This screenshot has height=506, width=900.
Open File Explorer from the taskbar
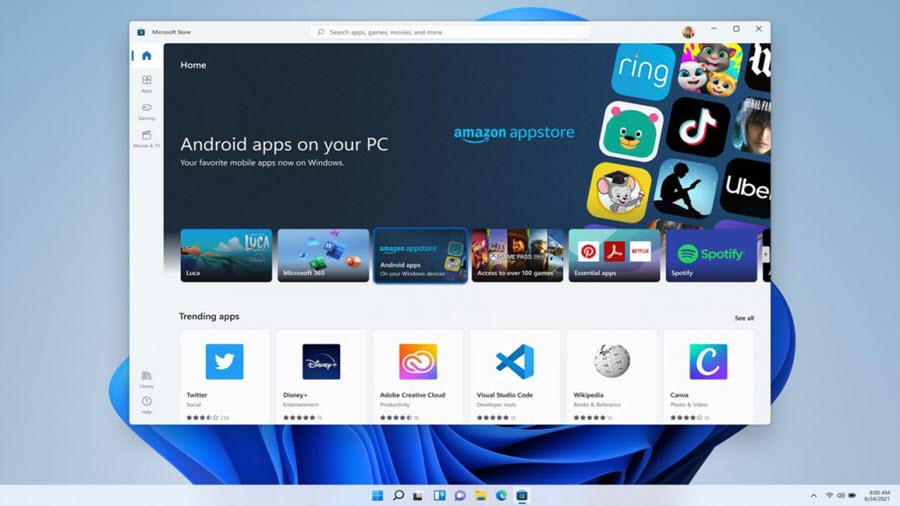480,496
